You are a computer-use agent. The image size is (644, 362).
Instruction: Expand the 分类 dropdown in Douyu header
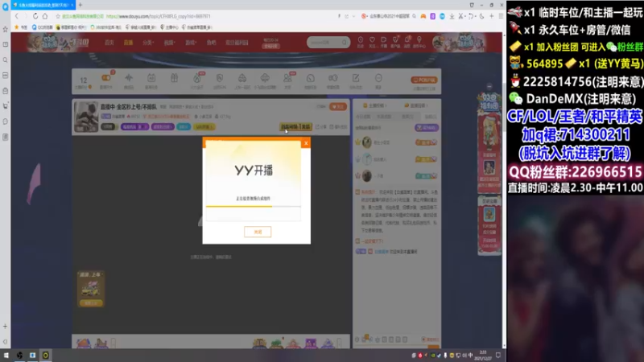coord(147,43)
